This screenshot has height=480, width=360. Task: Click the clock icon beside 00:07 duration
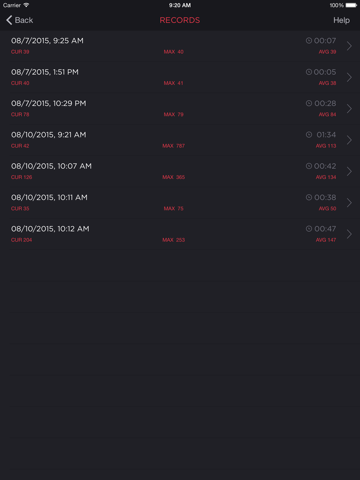[309, 41]
